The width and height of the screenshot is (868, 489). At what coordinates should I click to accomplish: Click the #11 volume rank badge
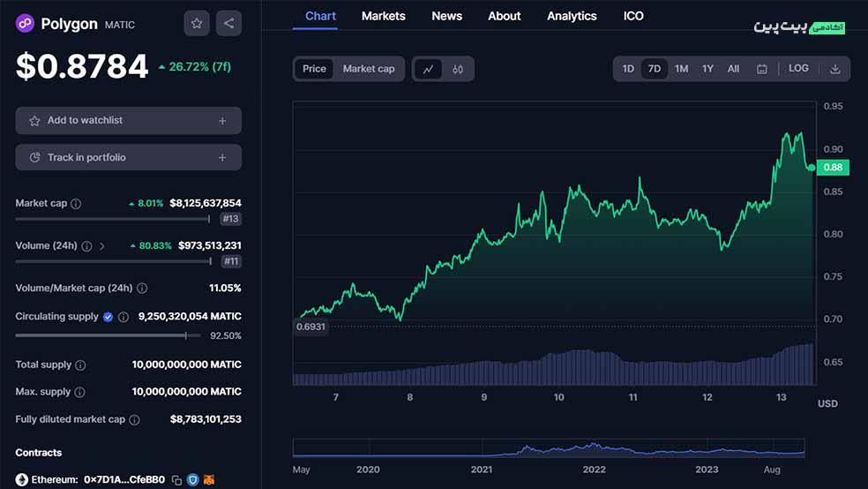(231, 261)
